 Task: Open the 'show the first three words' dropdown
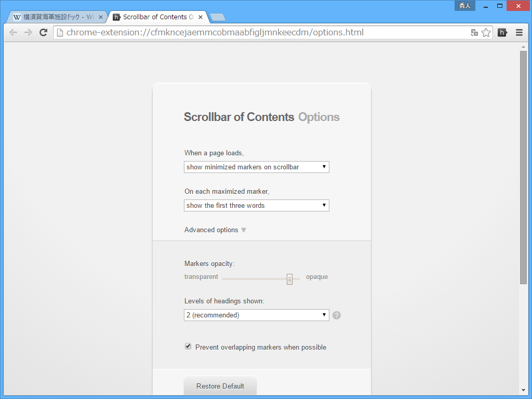pyautogui.click(x=257, y=205)
